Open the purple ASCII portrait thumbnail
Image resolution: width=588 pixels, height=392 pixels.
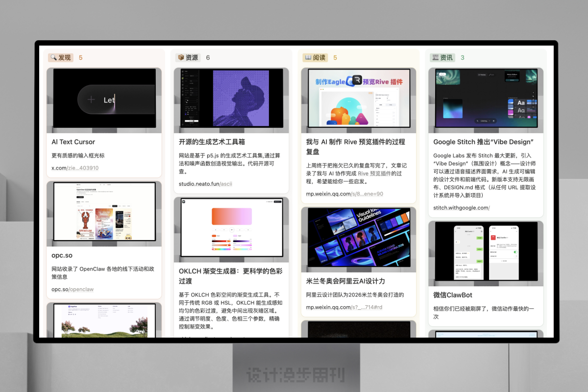[x=231, y=100]
